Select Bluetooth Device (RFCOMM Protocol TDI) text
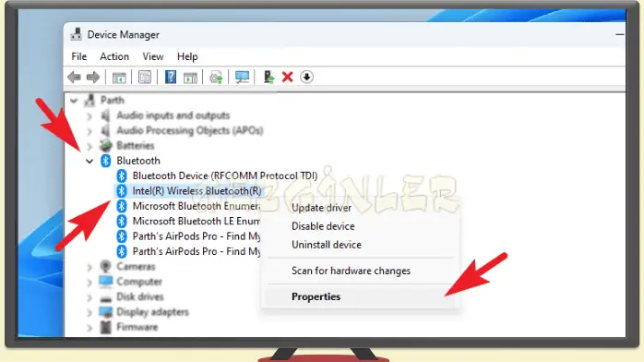The width and height of the screenshot is (644, 362). [225, 175]
